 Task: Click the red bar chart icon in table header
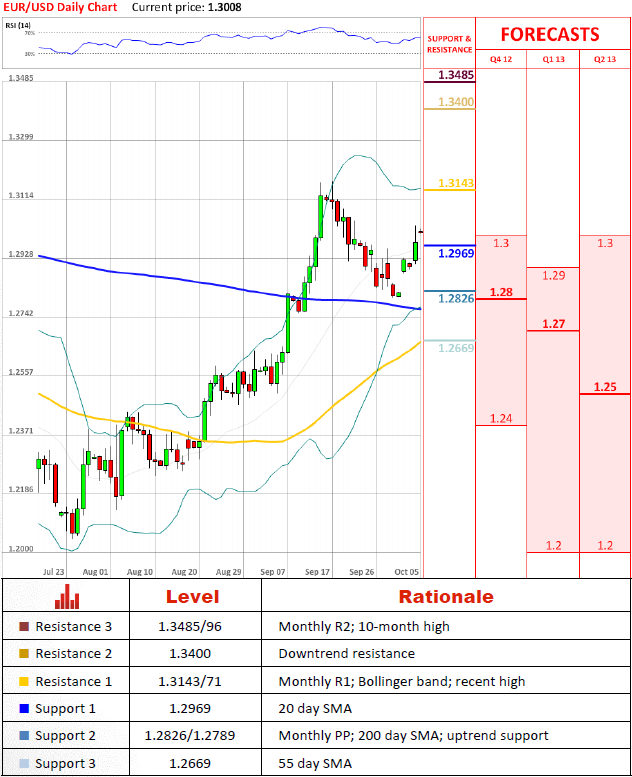[67, 597]
